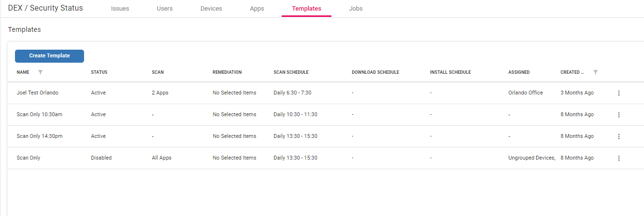Switch to the Issues tab
Image resolution: width=644 pixels, height=216 pixels.
(120, 9)
